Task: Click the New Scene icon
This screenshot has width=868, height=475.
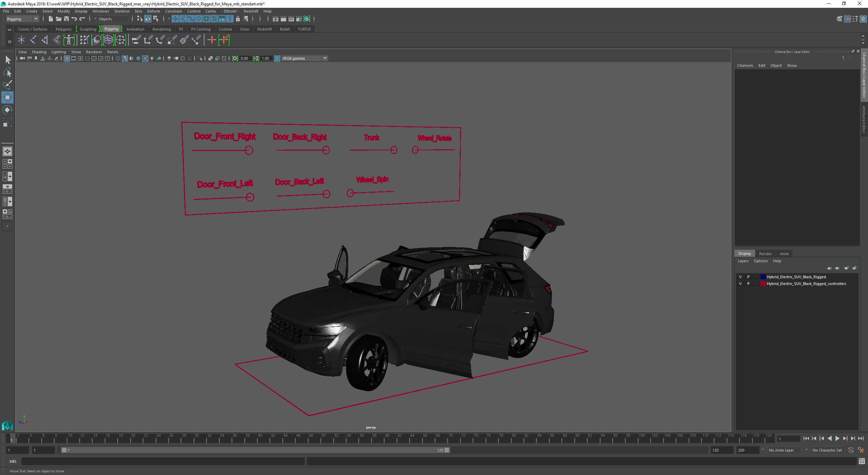Action: click(51, 19)
